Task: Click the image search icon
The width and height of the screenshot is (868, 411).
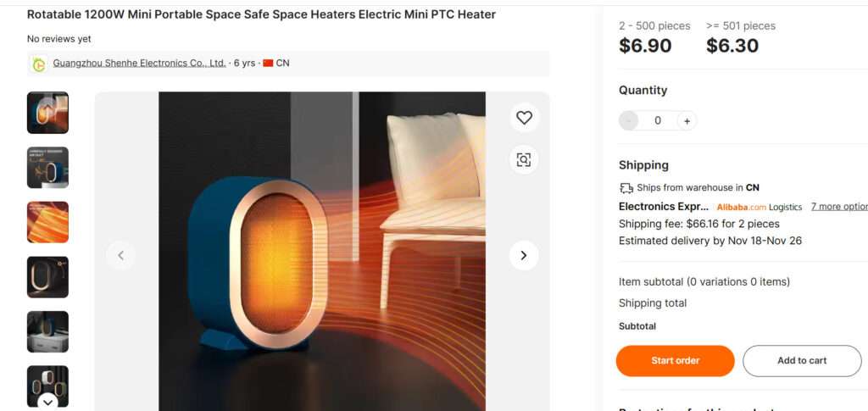Action: (x=524, y=159)
